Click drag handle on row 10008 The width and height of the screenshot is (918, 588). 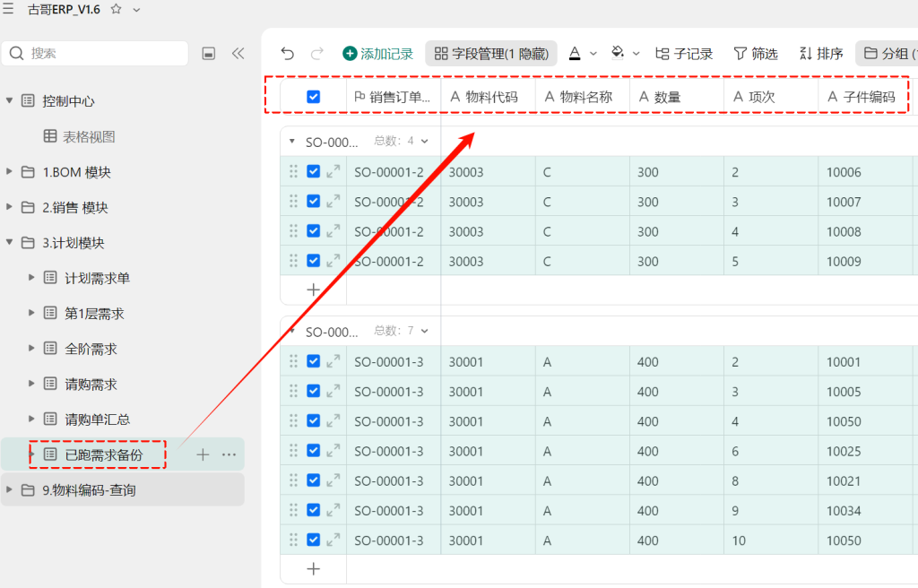(293, 230)
